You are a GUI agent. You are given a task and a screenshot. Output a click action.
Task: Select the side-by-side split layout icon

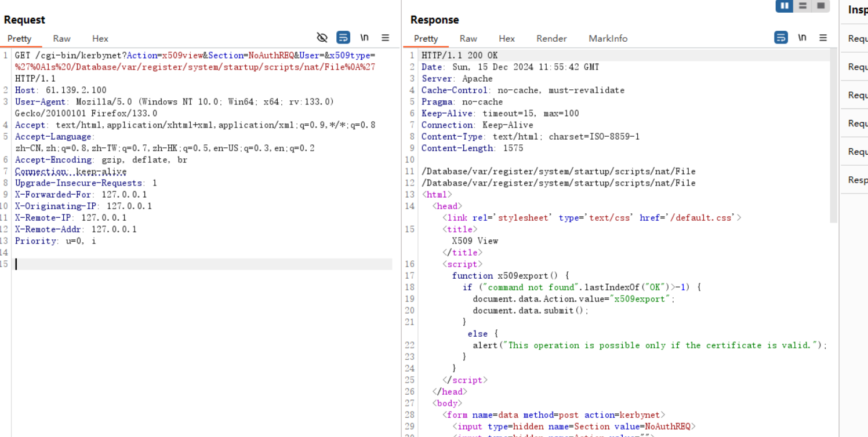785,6
